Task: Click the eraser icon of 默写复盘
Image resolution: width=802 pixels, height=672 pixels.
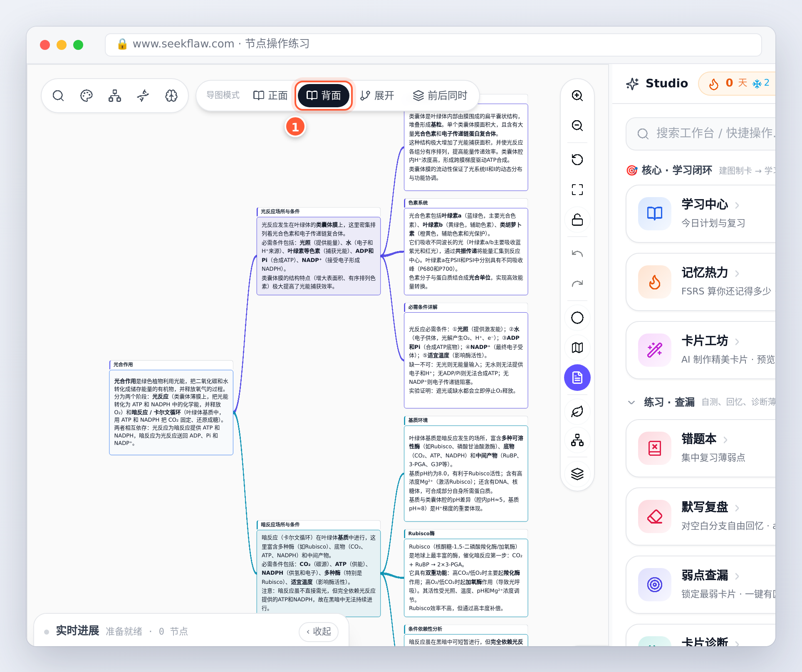Action: click(x=655, y=516)
